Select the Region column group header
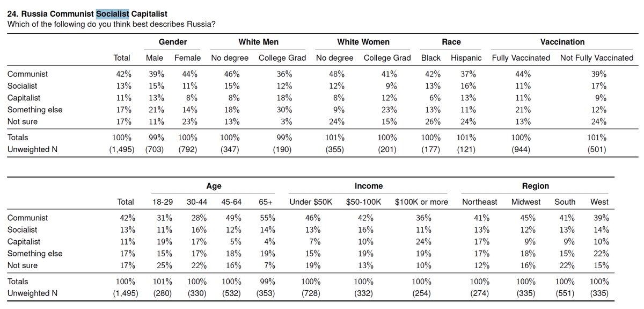The image size is (644, 309). click(535, 186)
